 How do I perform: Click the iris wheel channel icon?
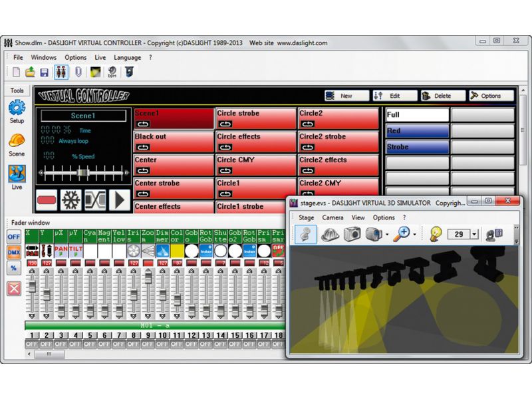click(134, 251)
